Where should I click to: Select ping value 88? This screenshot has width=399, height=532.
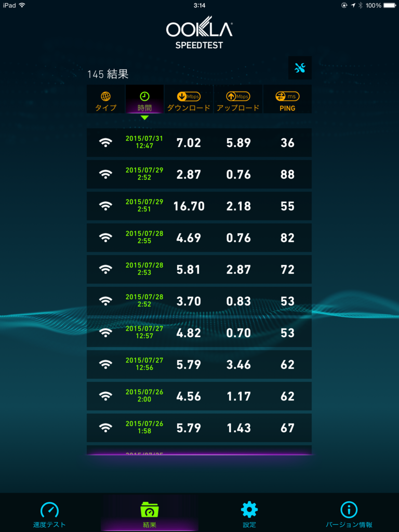click(287, 175)
